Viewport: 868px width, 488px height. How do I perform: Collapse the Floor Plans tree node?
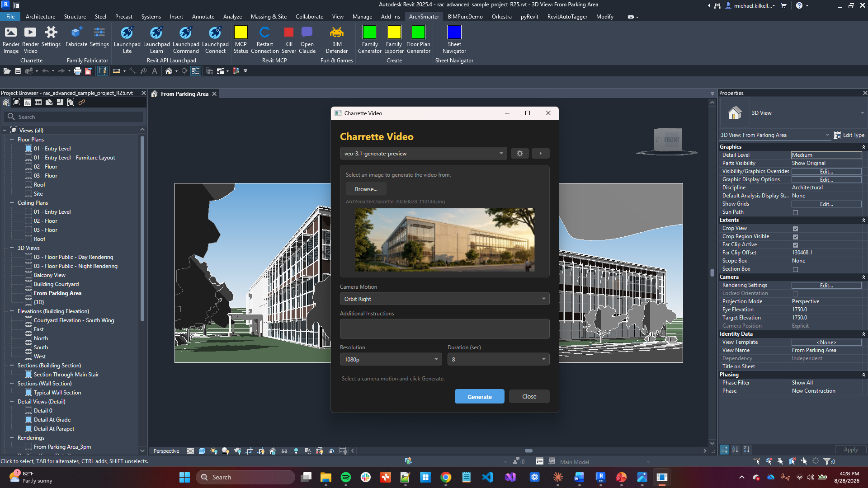(x=12, y=140)
